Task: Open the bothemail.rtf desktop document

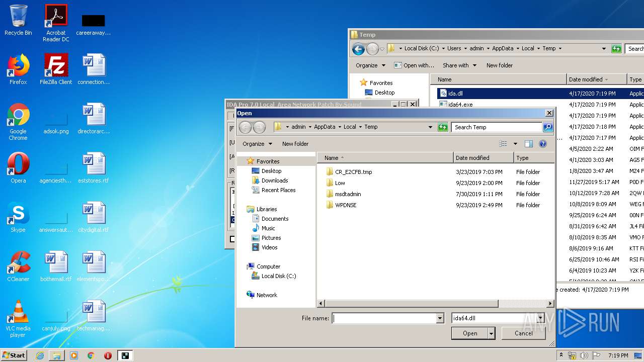Action: coord(56,266)
